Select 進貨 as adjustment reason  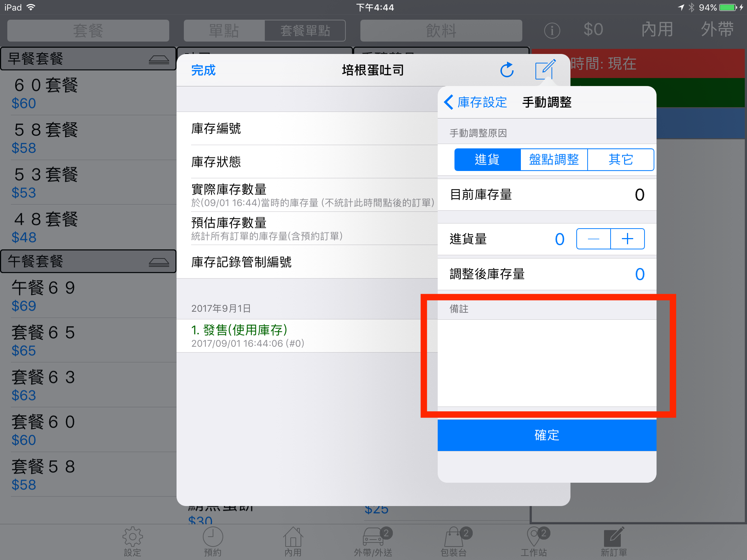(487, 159)
